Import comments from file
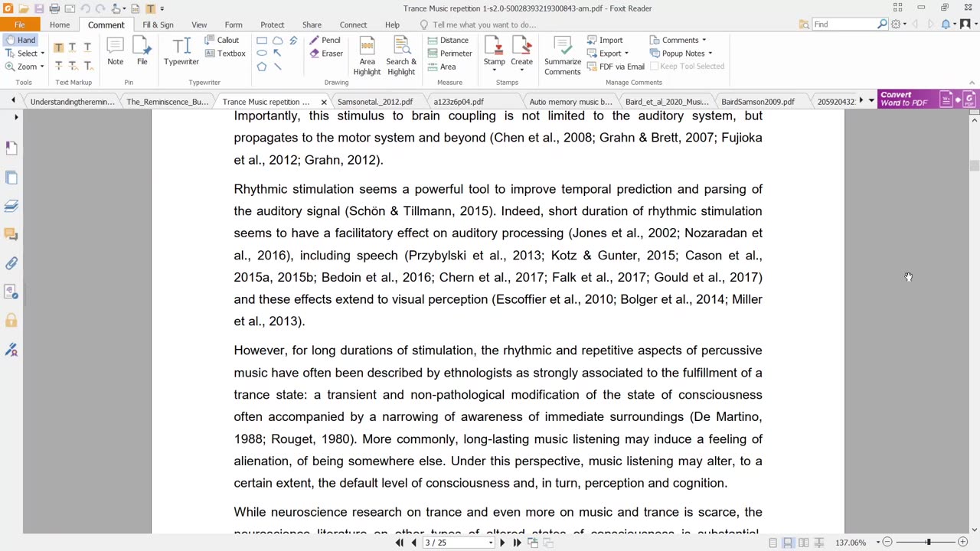Viewport: 980px width, 551px height. (605, 40)
